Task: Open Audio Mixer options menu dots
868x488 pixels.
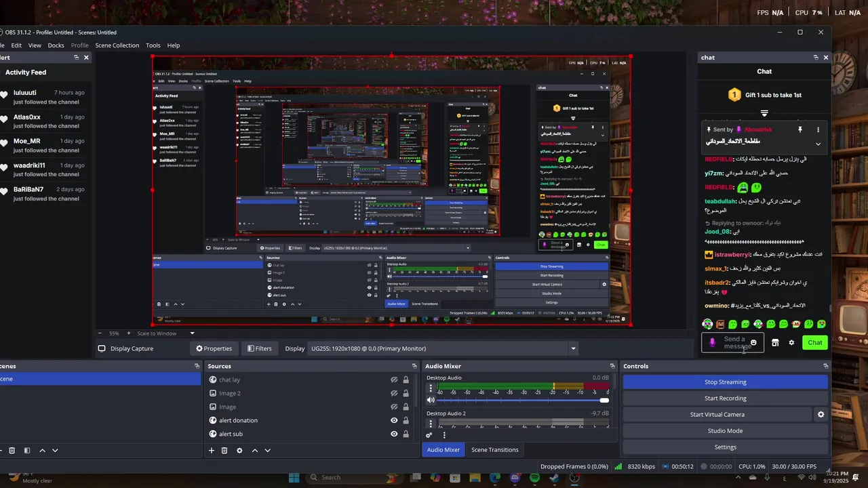Action: point(444,435)
